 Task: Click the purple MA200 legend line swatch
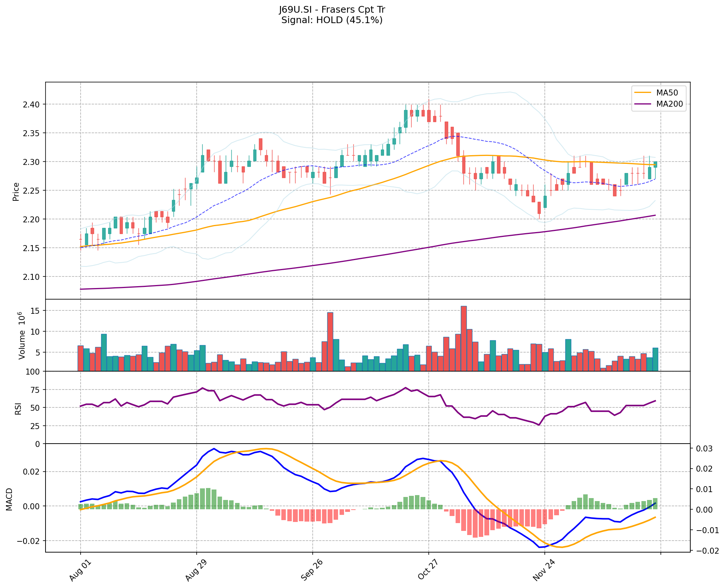point(643,104)
